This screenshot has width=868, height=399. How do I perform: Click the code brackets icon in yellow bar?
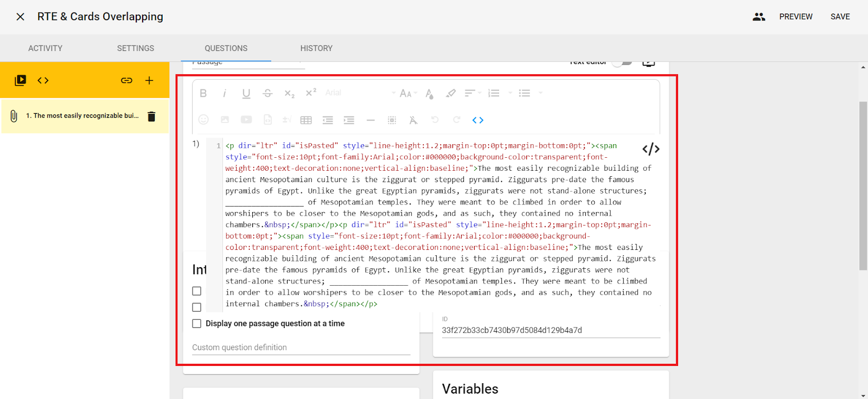(x=43, y=80)
